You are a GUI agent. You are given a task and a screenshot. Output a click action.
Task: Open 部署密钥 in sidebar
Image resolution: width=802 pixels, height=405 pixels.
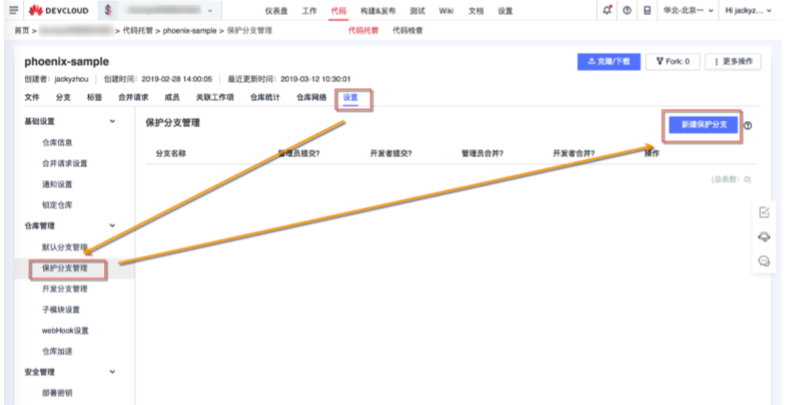(57, 393)
